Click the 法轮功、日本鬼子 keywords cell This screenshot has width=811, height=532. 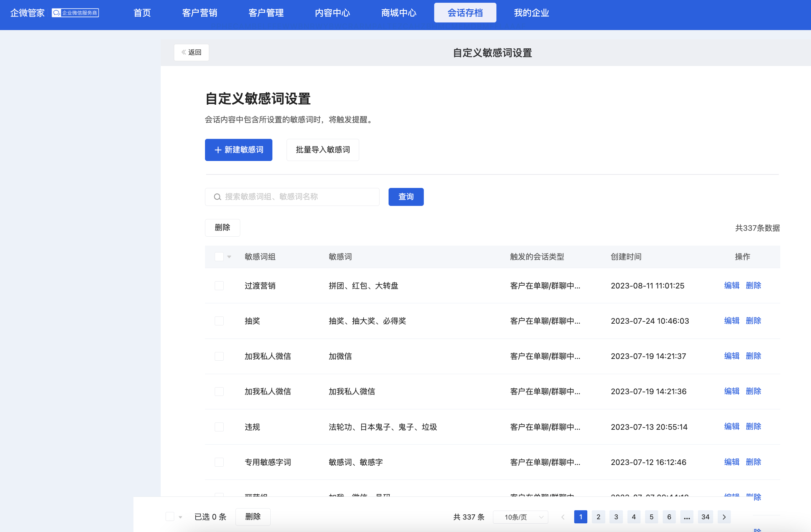(x=383, y=427)
